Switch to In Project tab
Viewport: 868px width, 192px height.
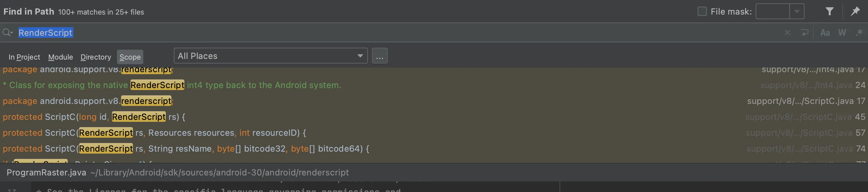point(24,57)
